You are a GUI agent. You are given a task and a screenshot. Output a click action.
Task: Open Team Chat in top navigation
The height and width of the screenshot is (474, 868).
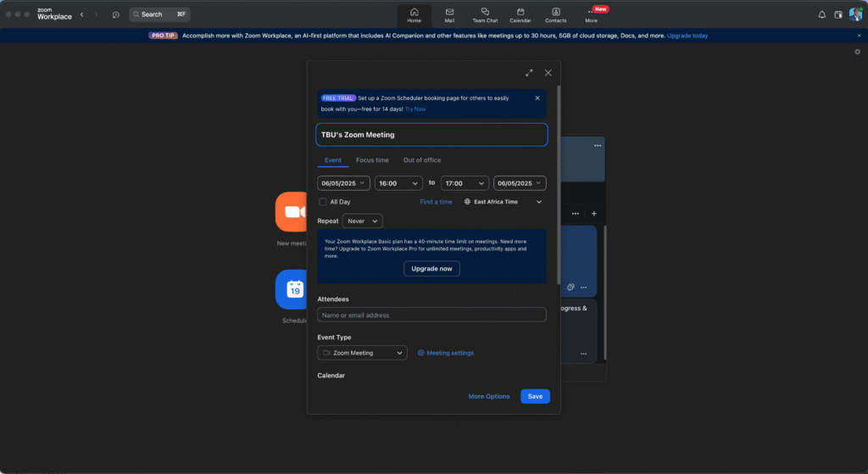pos(485,15)
